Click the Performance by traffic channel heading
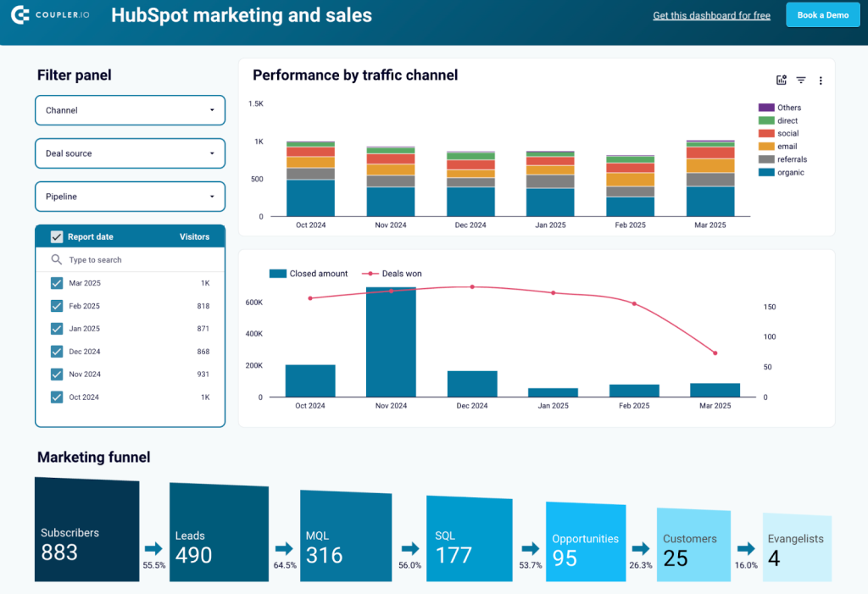The height and width of the screenshot is (594, 868). point(355,75)
